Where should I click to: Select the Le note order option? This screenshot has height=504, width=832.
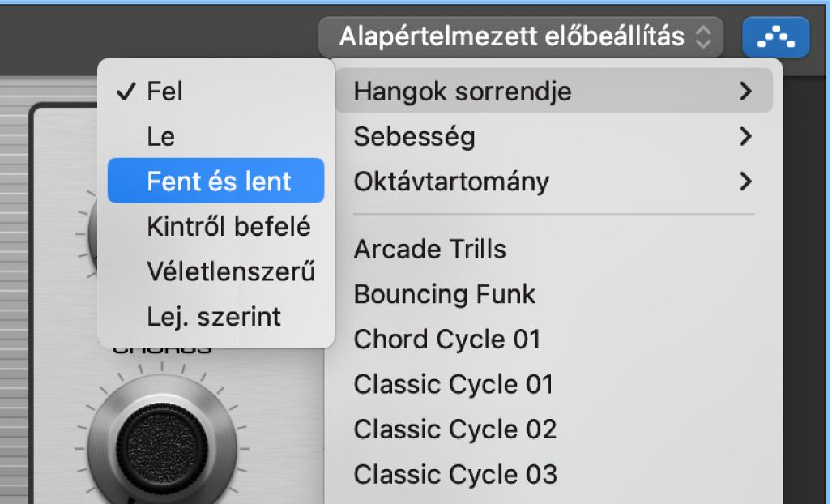click(x=160, y=136)
